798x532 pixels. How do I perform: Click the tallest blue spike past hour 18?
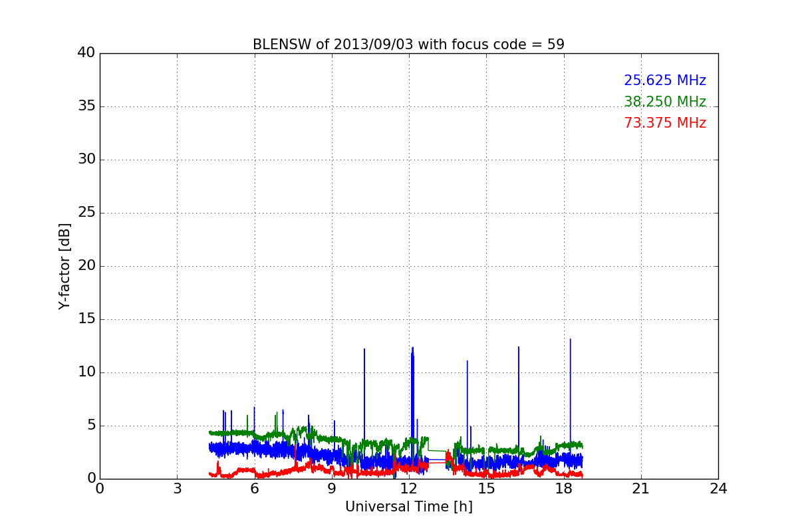pos(570,399)
